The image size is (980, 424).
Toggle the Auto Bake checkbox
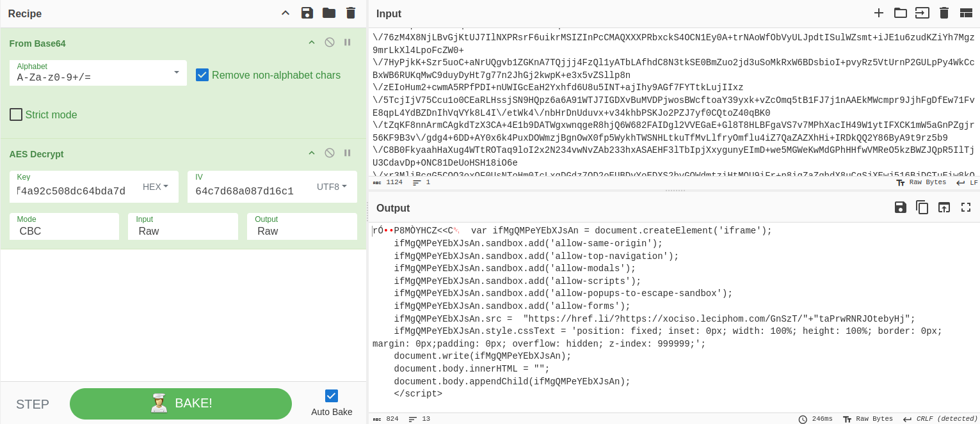[332, 396]
